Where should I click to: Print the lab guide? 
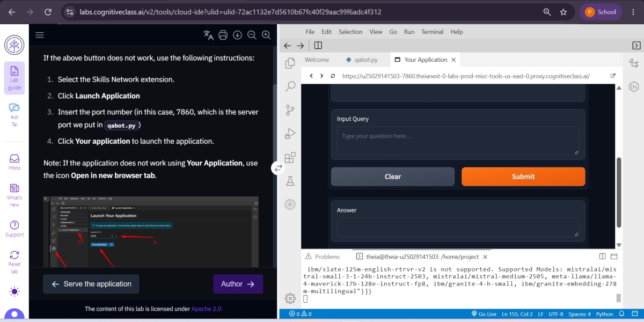pyautogui.click(x=223, y=35)
